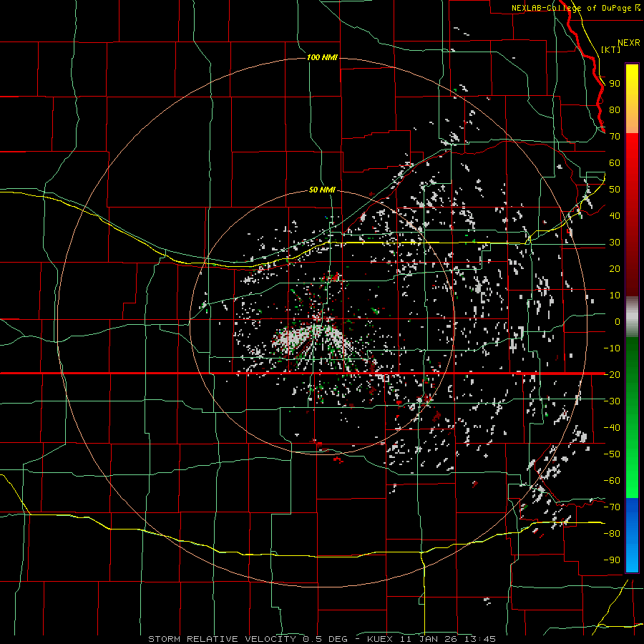Select the positive 20 knot scale label
The height and width of the screenshot is (644, 644).
click(x=615, y=268)
